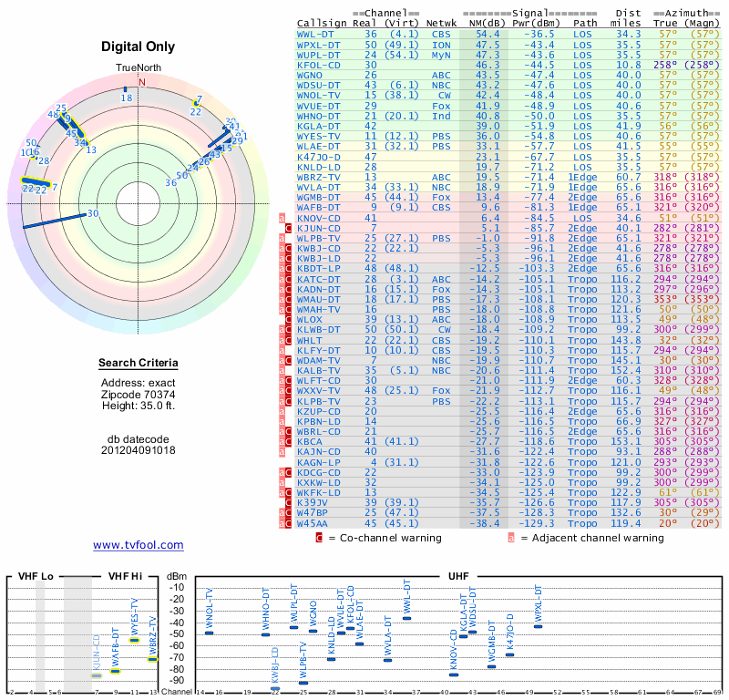Select the WPXL-DT signal bar in the UHF chart

(538, 626)
